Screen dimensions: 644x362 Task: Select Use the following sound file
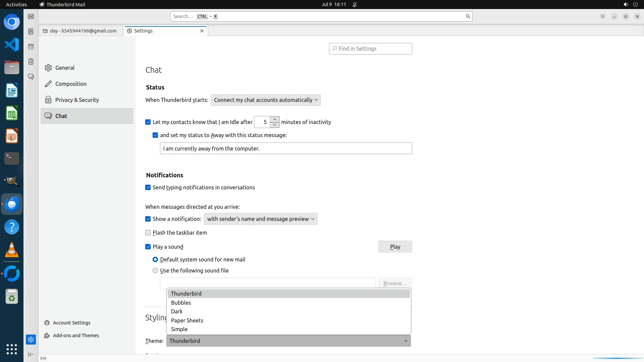tap(155, 270)
